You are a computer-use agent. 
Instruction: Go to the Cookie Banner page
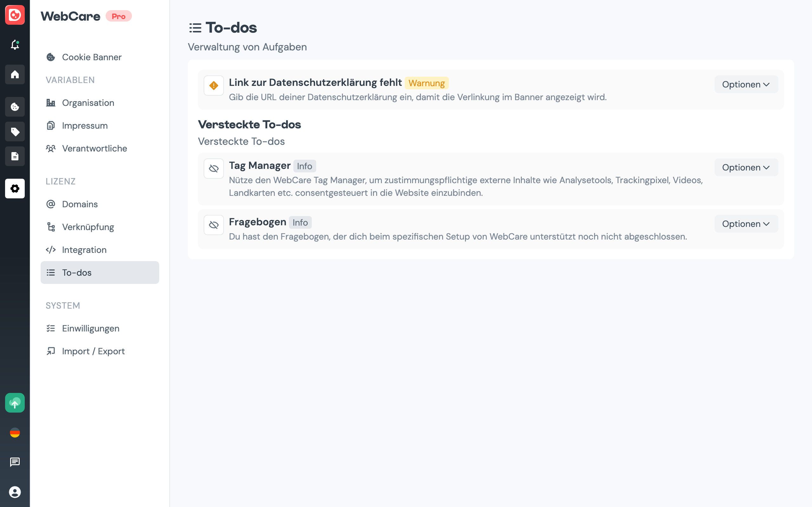(91, 57)
